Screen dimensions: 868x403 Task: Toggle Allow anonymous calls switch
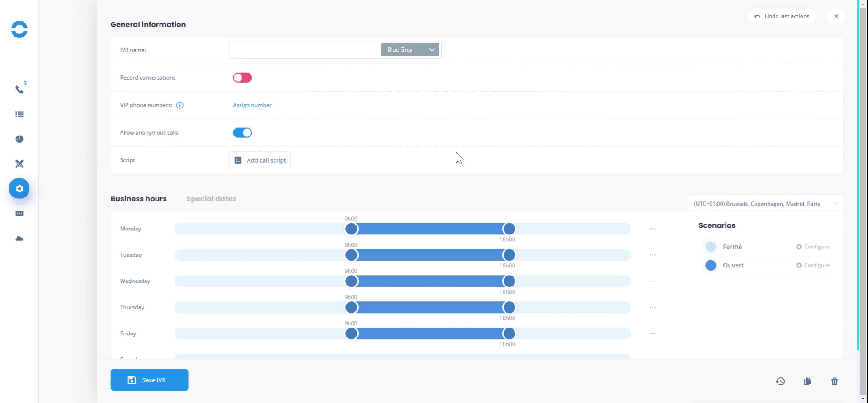(242, 133)
